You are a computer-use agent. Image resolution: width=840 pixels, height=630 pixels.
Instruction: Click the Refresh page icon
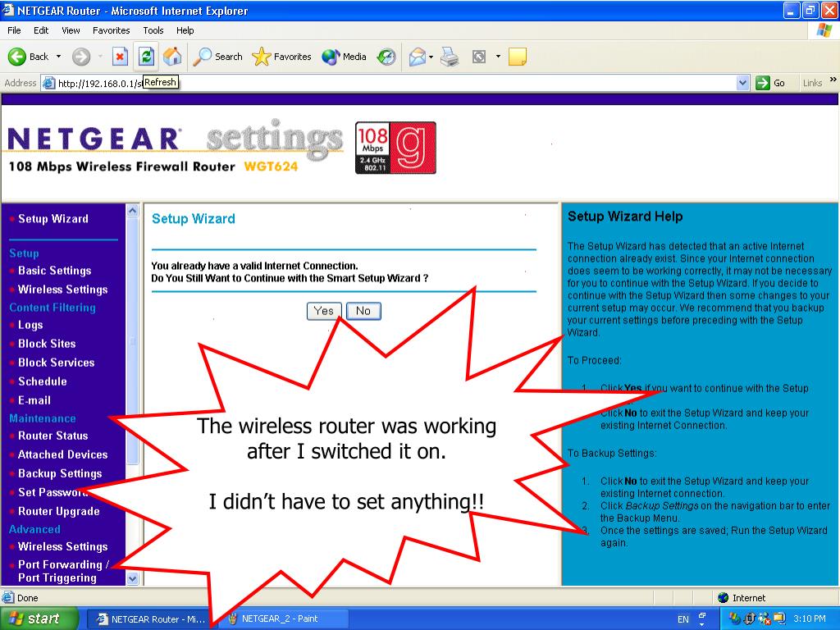[x=146, y=57]
